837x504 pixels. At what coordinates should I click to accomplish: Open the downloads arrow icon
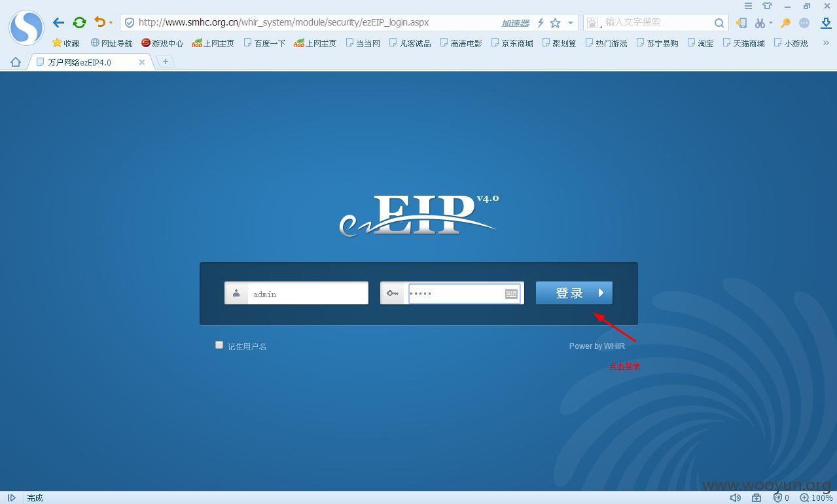827,23
